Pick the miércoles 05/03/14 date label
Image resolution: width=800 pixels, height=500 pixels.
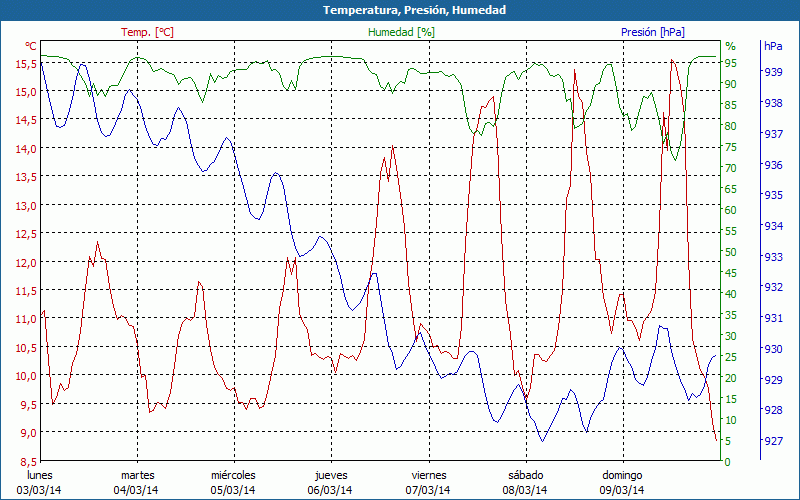click(x=233, y=482)
